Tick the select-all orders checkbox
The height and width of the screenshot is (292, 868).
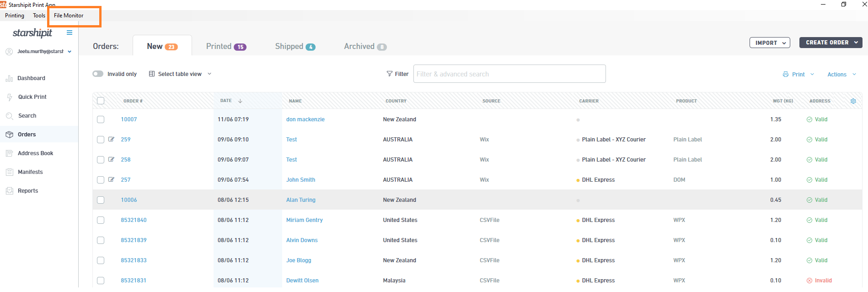101,101
